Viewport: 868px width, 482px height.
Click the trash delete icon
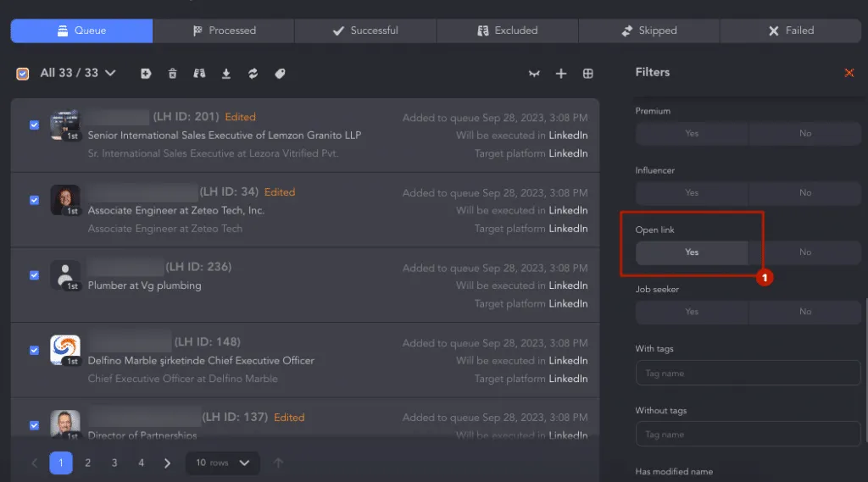pos(173,74)
